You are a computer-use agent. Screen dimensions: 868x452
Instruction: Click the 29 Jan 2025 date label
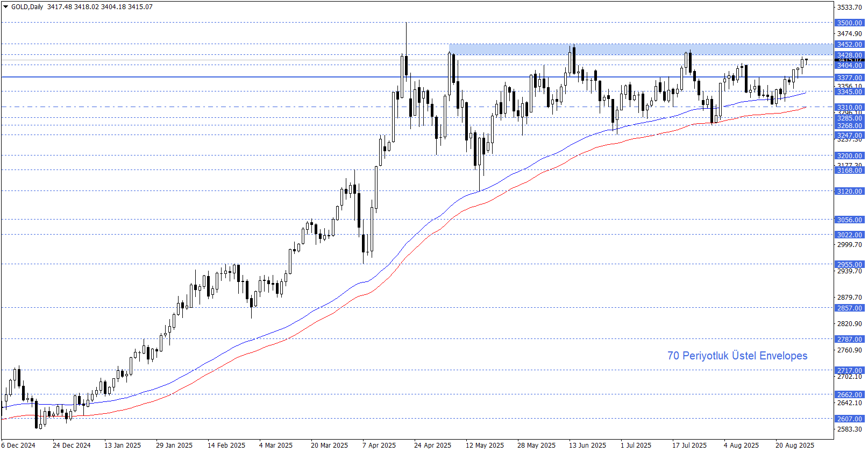click(x=174, y=445)
